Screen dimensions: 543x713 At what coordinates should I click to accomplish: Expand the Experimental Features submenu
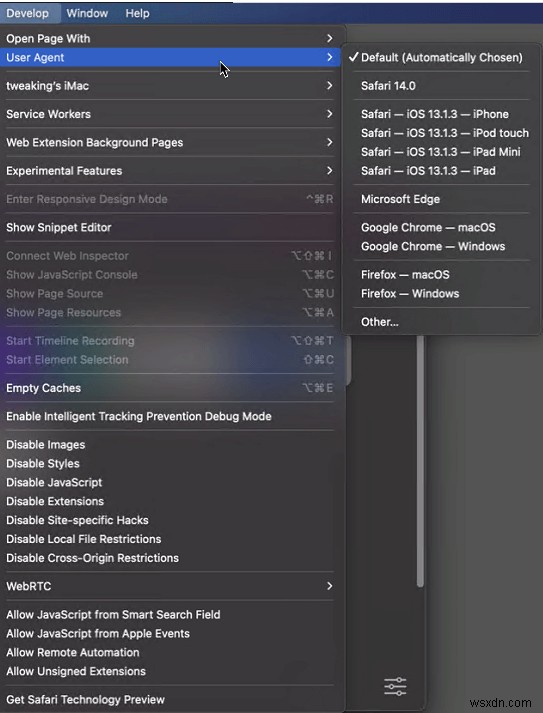click(170, 171)
